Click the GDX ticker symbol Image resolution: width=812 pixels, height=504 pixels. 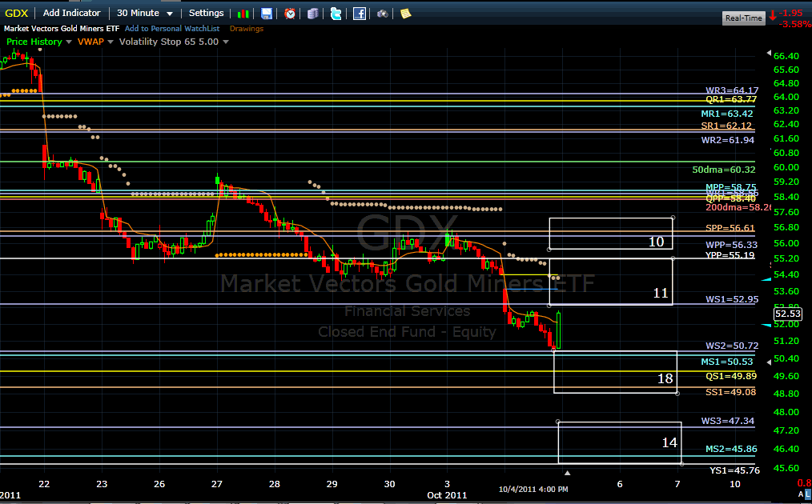point(16,13)
